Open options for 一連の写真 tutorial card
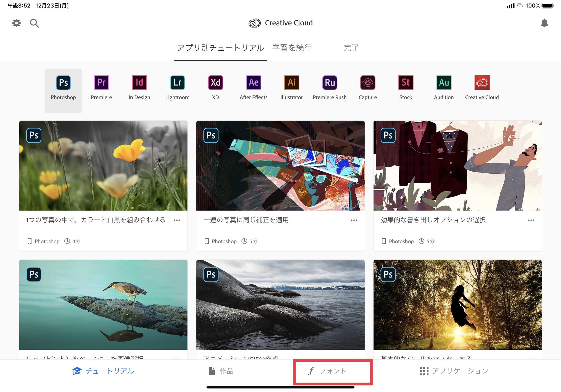The image size is (561, 392). point(354,220)
